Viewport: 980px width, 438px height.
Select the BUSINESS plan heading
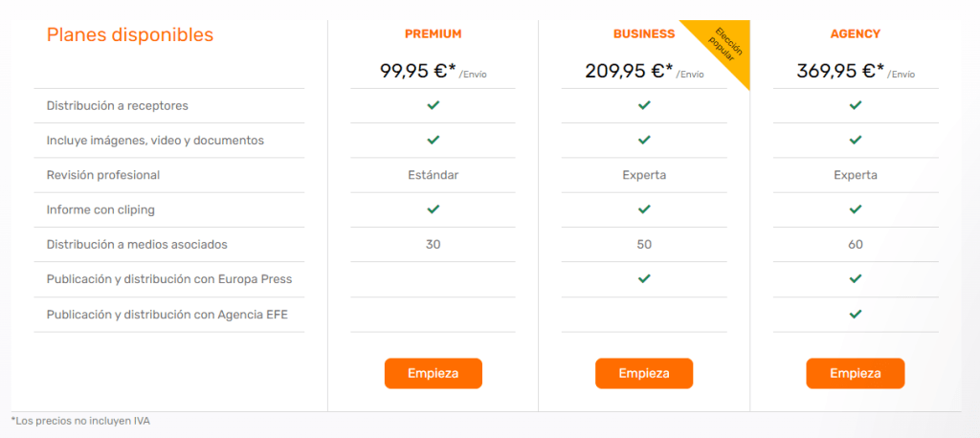click(644, 34)
